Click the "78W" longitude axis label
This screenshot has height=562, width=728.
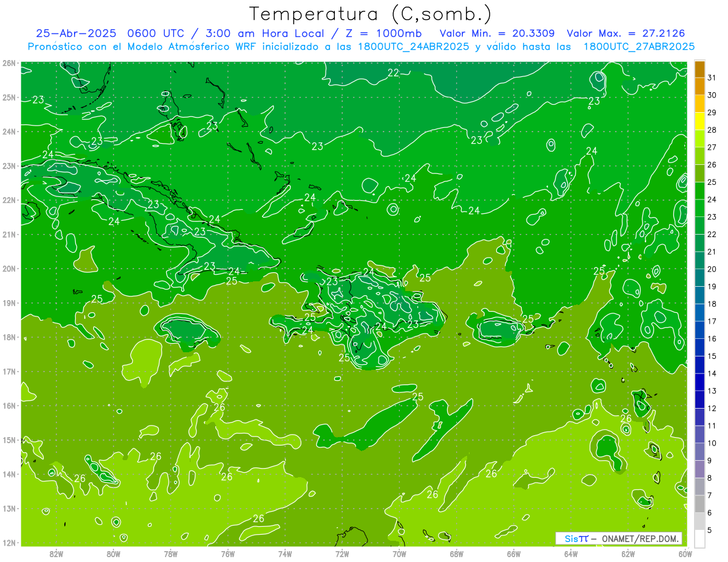pyautogui.click(x=170, y=554)
